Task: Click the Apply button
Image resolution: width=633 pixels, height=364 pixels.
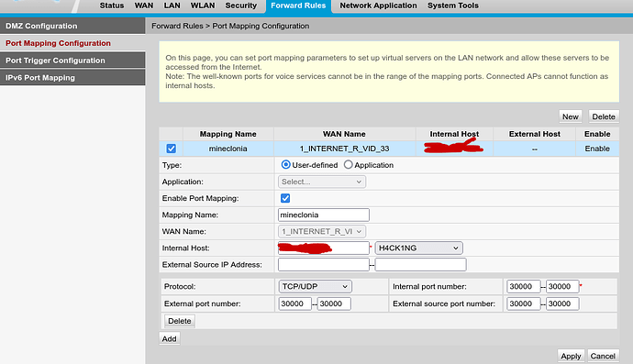Action: coord(571,356)
